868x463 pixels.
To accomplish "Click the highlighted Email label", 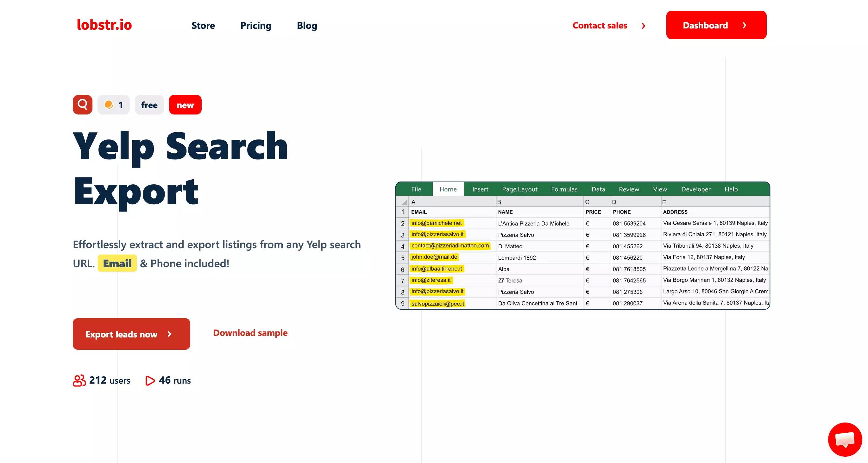I will 117,263.
